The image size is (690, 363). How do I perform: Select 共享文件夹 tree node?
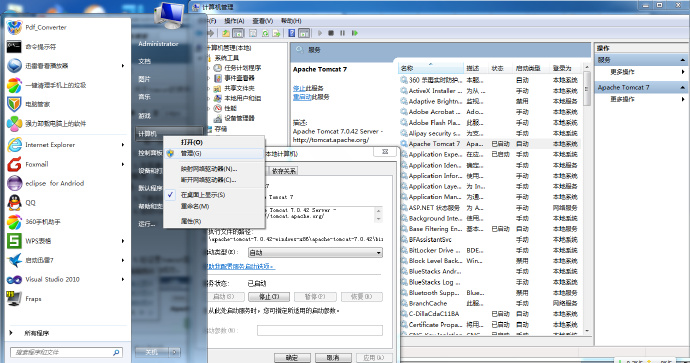click(x=239, y=88)
